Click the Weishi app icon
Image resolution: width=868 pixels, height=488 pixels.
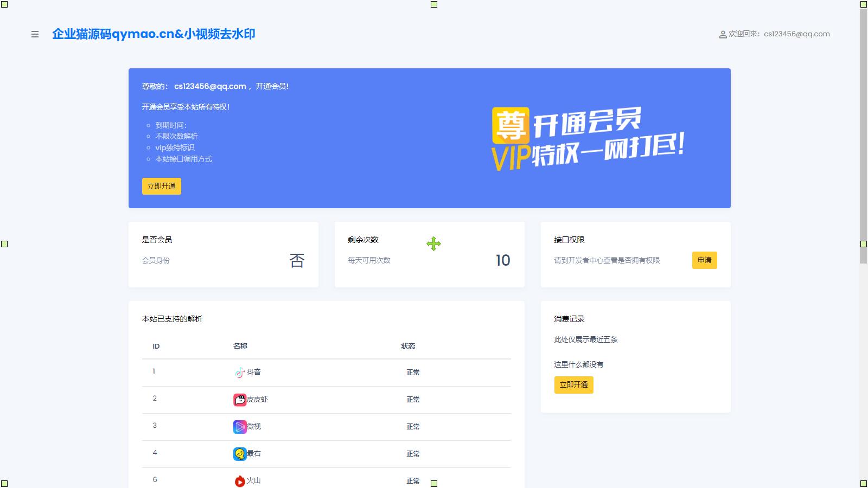pyautogui.click(x=240, y=427)
